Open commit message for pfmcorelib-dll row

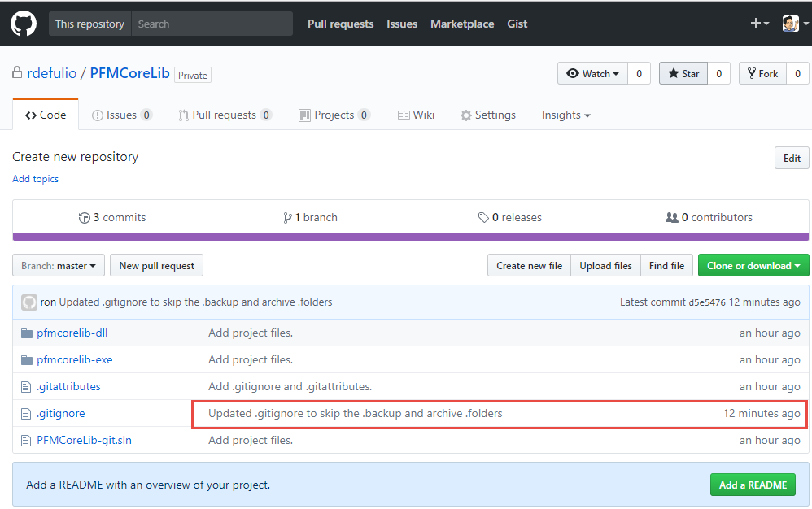[x=251, y=333]
